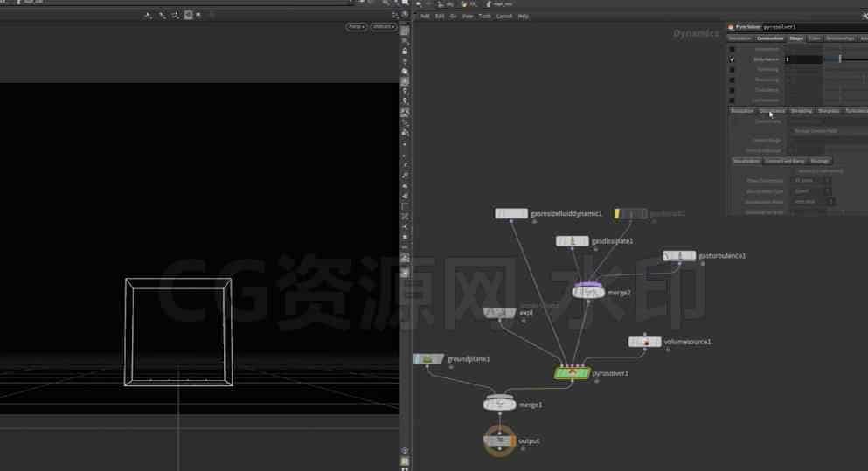868x471 pixels.
Task: Open the No cam camera dropdown
Action: 383,26
